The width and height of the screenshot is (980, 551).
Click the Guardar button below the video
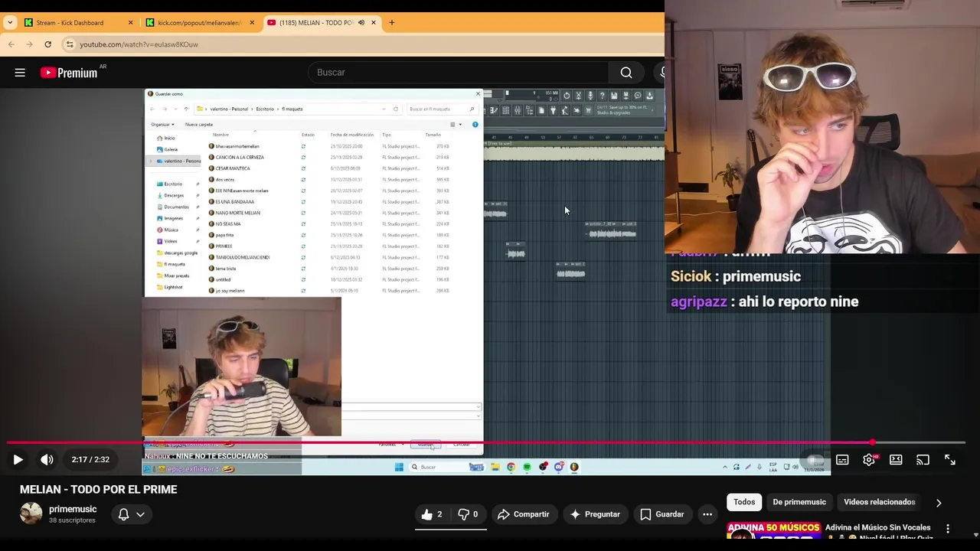tap(661, 514)
